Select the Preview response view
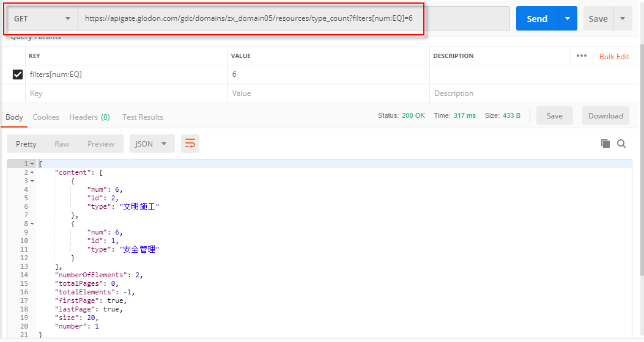The width and height of the screenshot is (644, 342). 101,144
